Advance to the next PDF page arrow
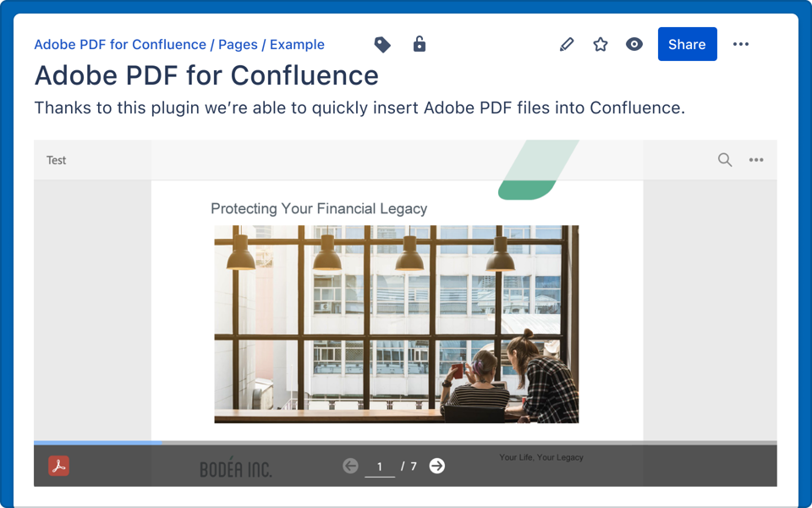Screen dimensions: 812x508 [437, 466]
